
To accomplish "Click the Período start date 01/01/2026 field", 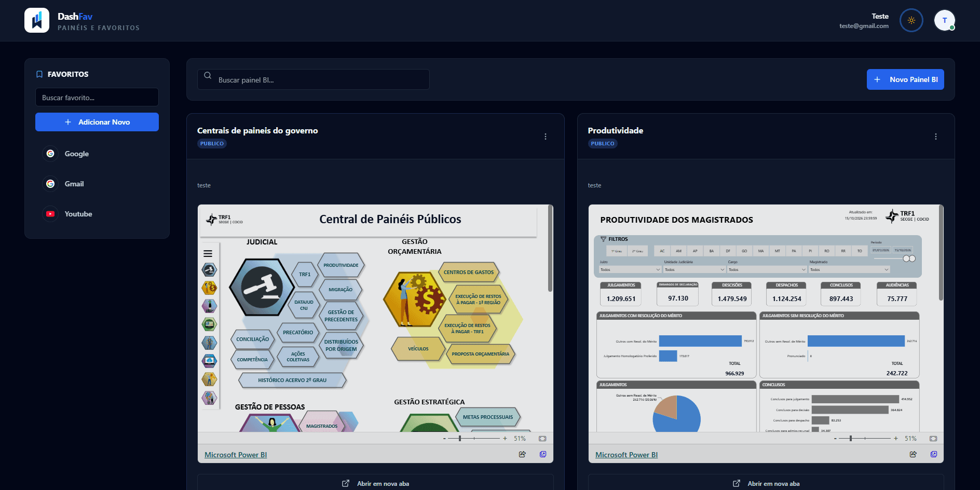I will 881,250.
